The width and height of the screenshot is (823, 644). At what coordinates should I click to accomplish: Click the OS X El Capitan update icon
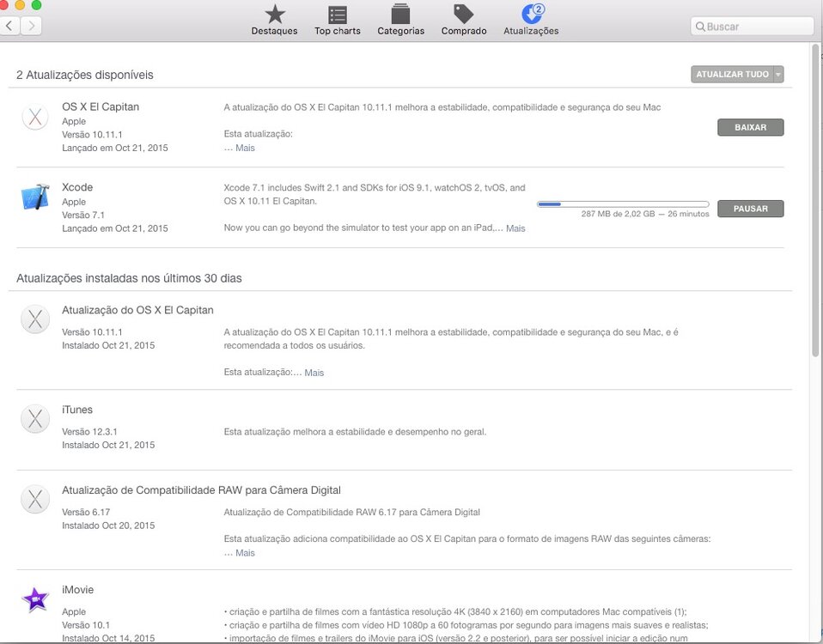34,118
